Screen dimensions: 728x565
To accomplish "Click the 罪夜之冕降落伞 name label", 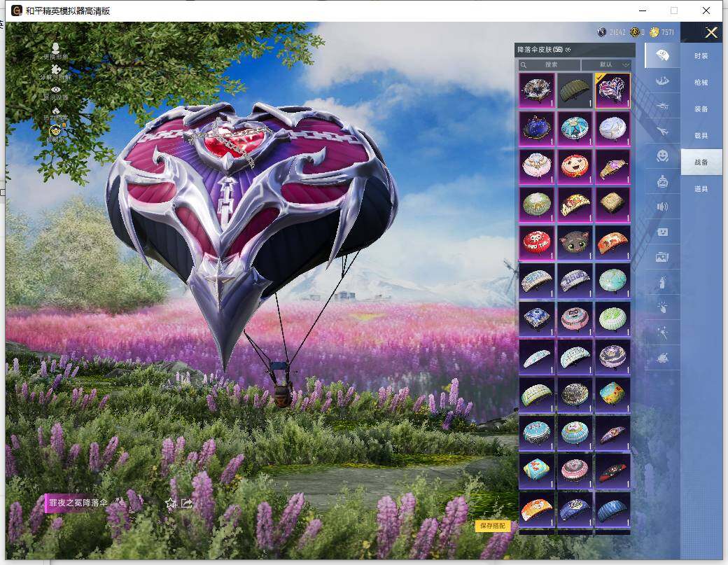I will click(x=78, y=503).
